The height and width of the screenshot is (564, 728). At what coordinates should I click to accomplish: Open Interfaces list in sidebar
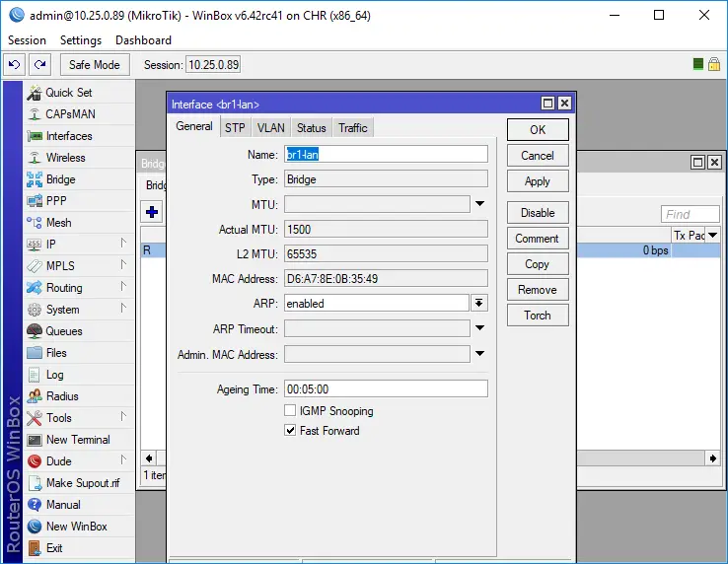[x=79, y=136]
